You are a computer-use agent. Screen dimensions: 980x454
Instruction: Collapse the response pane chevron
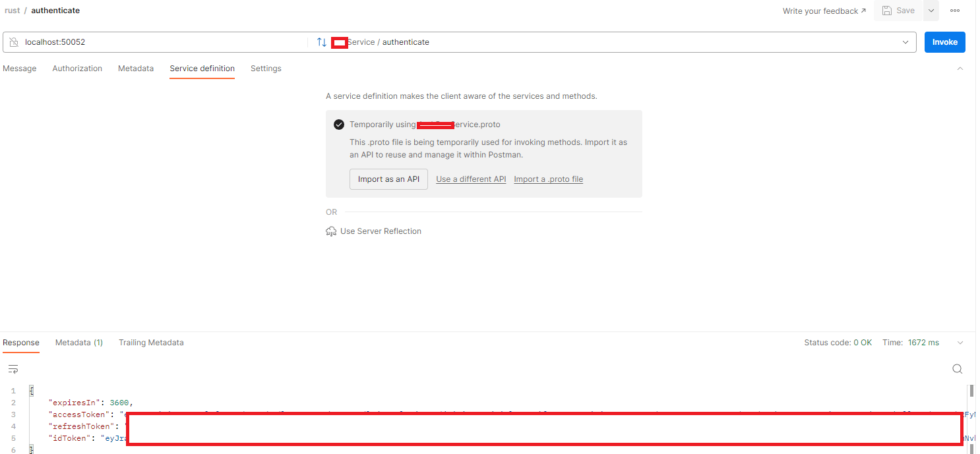point(960,343)
